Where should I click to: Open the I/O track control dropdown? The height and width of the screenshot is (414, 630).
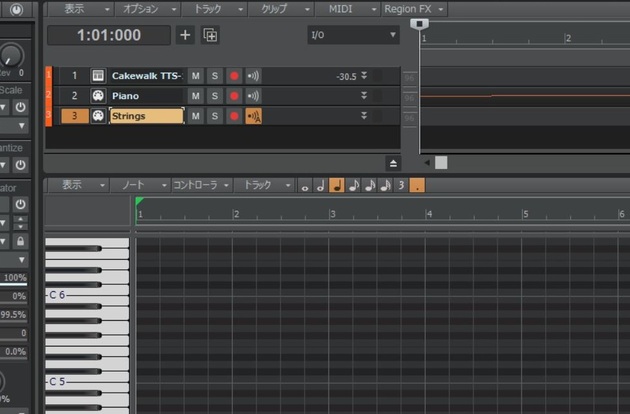click(353, 35)
